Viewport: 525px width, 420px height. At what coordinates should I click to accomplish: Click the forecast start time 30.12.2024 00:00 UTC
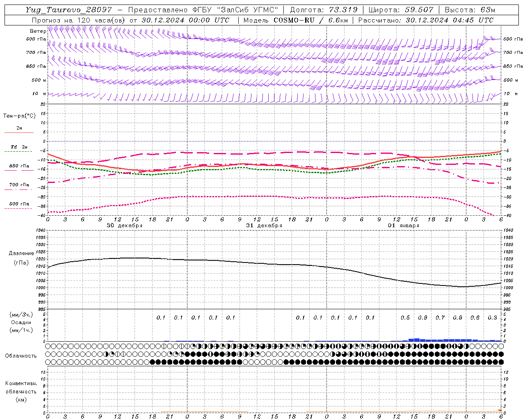pyautogui.click(x=185, y=20)
